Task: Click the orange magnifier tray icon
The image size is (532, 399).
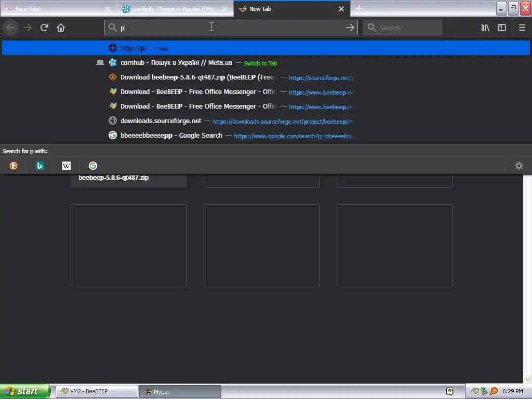Action: 494,391
